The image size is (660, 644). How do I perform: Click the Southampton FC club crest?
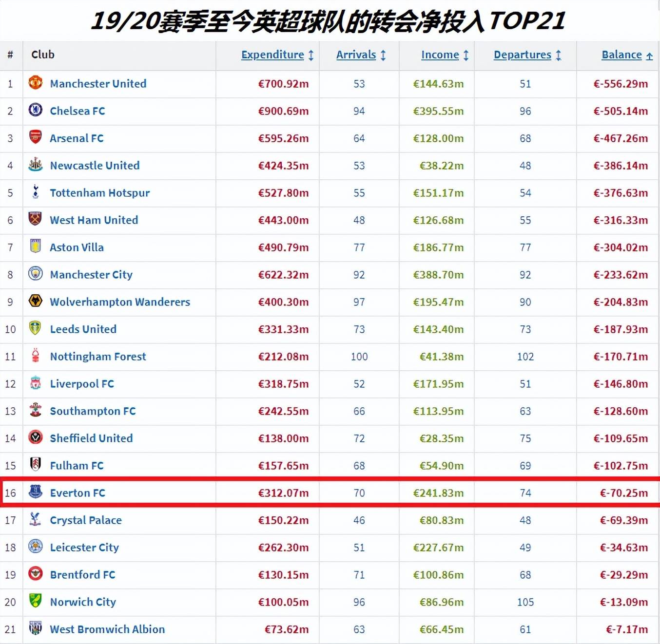[35, 410]
